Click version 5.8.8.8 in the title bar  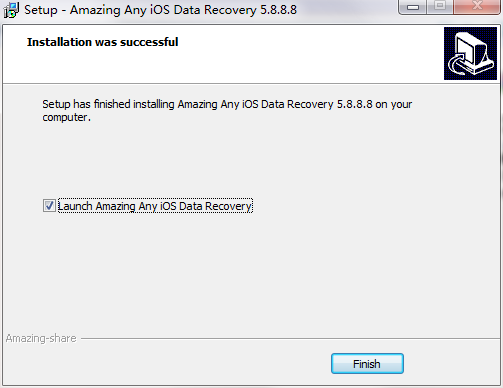point(278,10)
